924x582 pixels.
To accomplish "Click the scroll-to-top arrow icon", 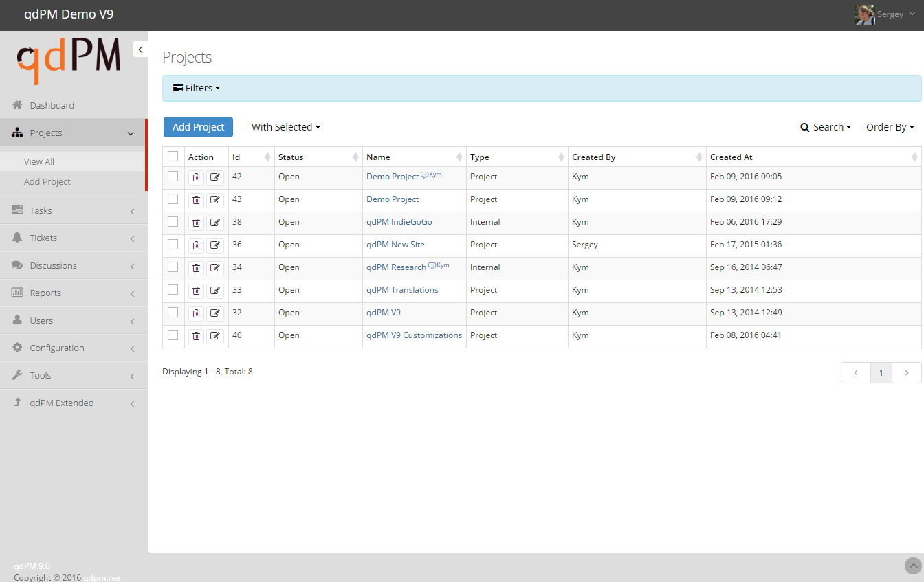I will point(913,566).
